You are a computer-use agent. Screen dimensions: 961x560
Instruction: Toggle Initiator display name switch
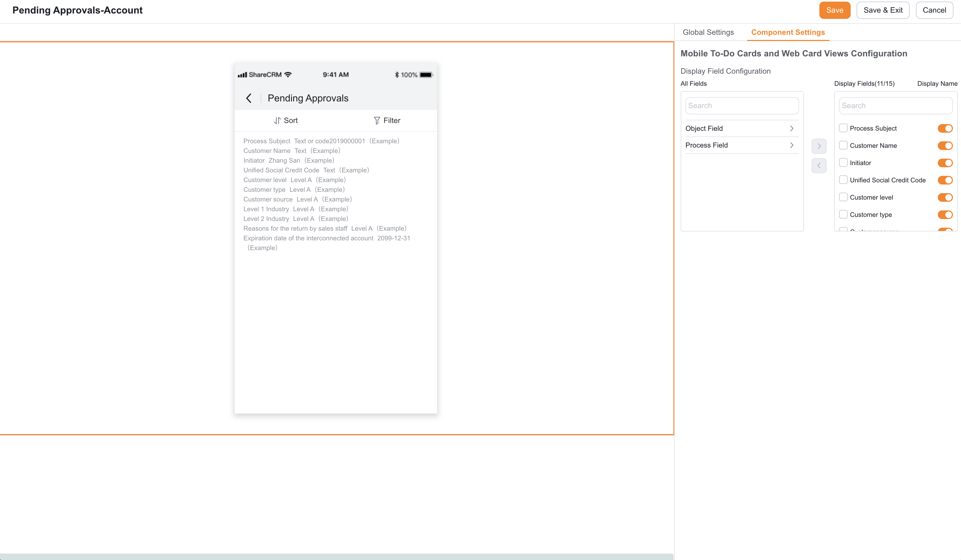(x=945, y=163)
